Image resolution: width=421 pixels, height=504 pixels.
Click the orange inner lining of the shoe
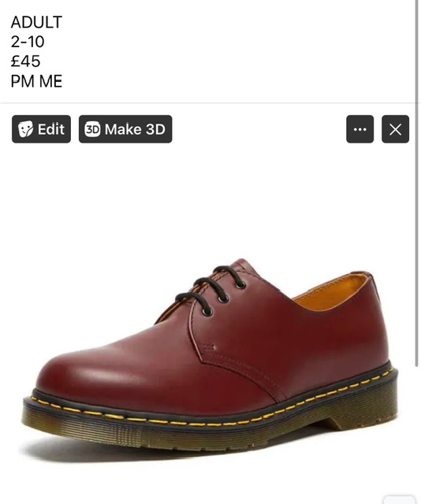[x=332, y=294]
